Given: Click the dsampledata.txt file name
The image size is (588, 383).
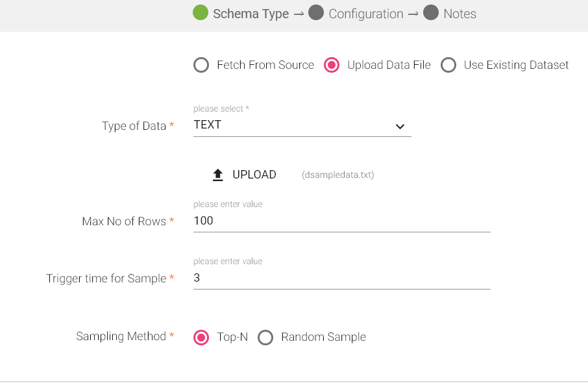Looking at the screenshot, I should (337, 175).
